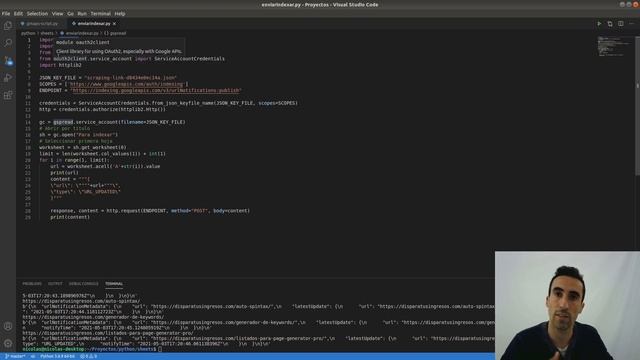640x360 pixels.
Task: Open the Explorer view in activity bar
Action: pyautogui.click(x=8, y=26)
